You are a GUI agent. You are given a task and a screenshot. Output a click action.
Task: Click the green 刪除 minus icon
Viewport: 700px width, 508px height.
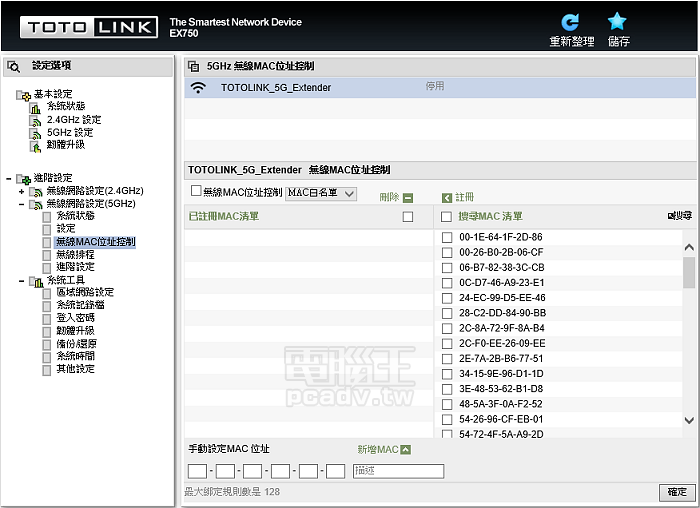[x=408, y=198]
